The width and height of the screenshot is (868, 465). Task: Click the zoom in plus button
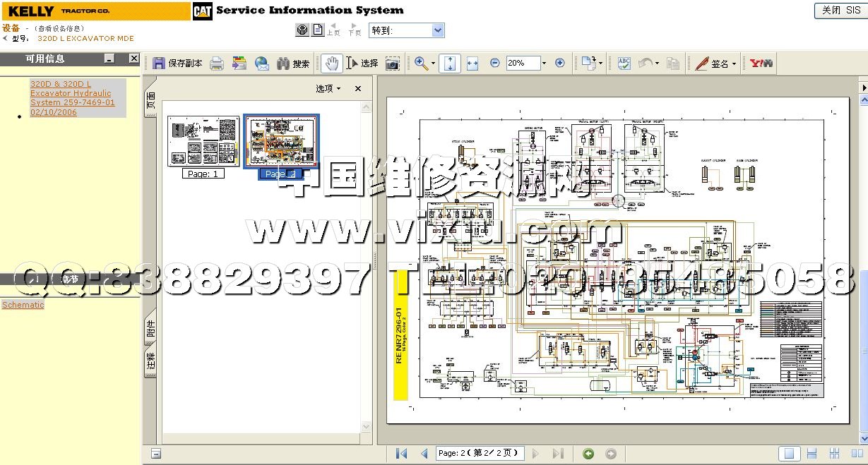tap(560, 63)
